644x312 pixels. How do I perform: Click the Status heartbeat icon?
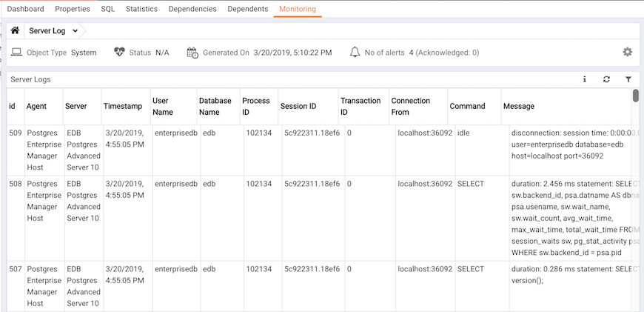pyautogui.click(x=119, y=52)
